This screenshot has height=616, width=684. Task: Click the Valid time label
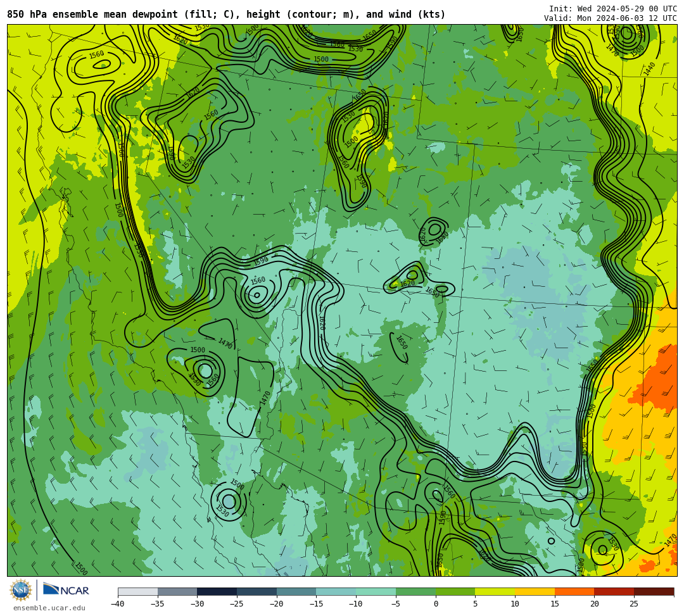click(611, 18)
